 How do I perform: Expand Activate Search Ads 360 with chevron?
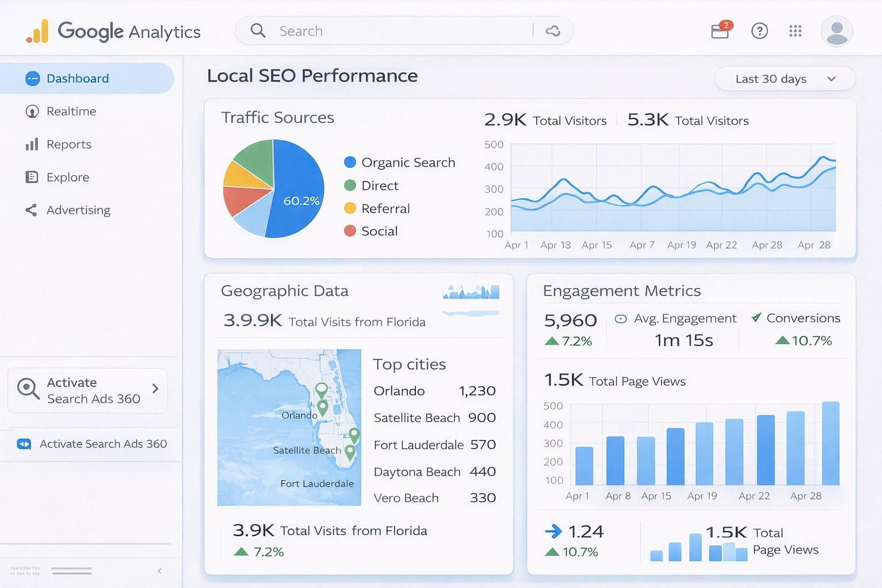[155, 389]
